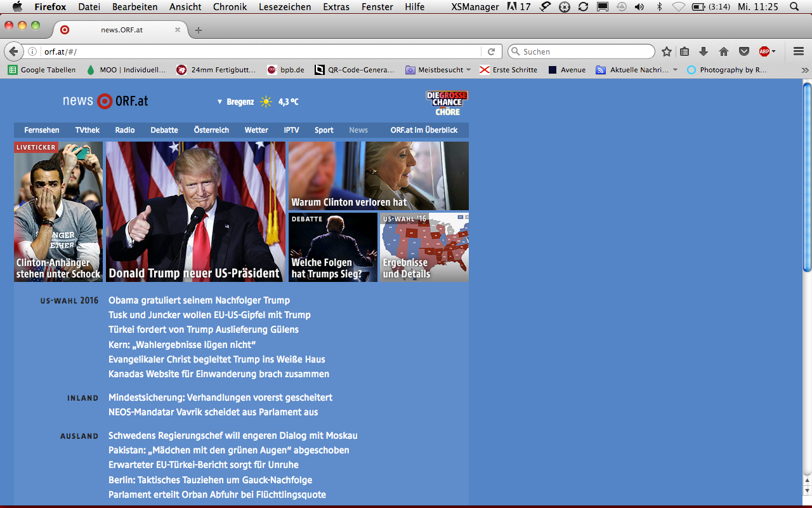This screenshot has width=812, height=508.
Task: Click in the URL address field
Action: pyautogui.click(x=260, y=51)
